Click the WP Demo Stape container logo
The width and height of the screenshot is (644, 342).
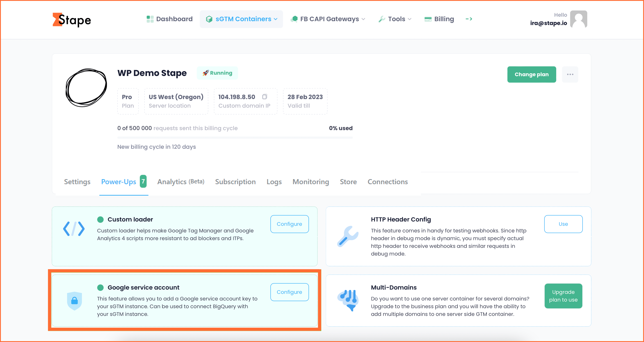[x=86, y=88]
